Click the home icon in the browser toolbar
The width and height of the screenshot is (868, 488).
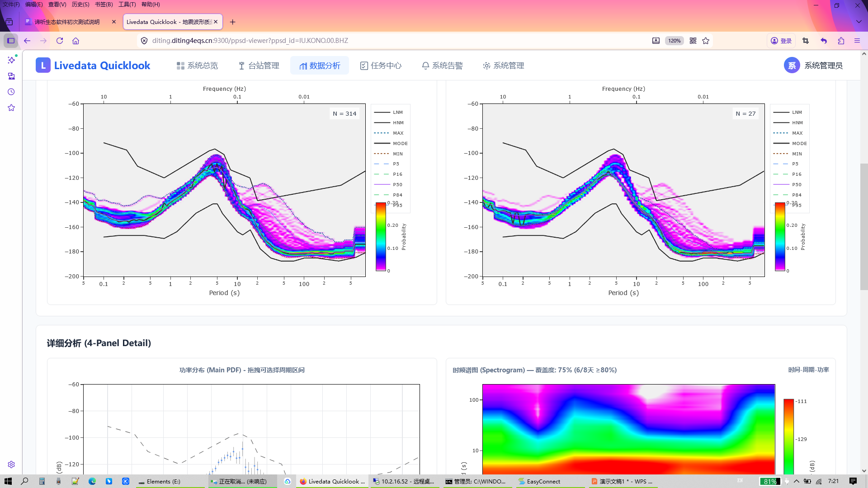(x=75, y=41)
